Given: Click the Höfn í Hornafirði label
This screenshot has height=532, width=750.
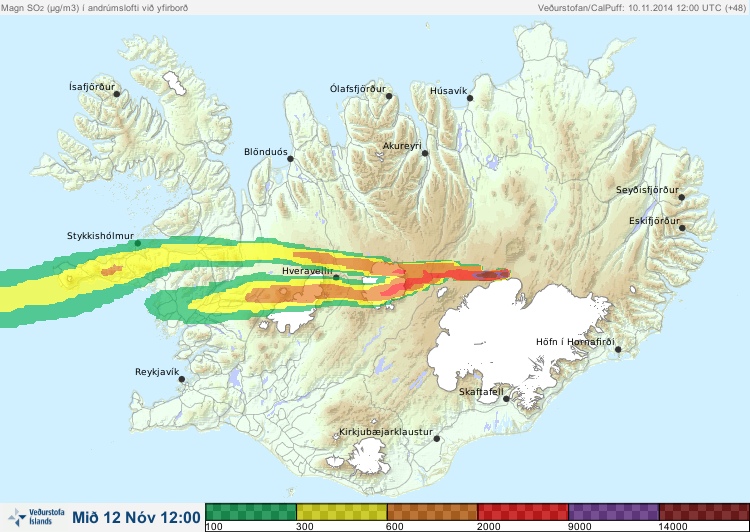Looking at the screenshot, I should point(575,342).
